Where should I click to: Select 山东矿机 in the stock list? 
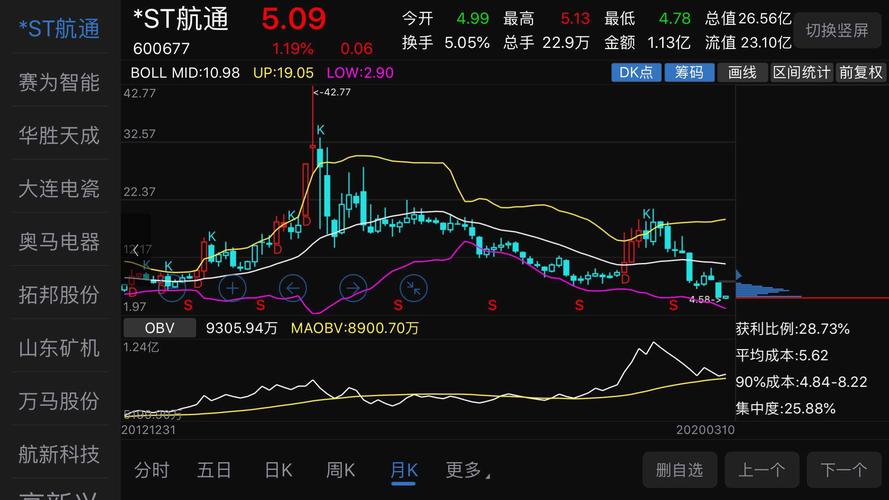[x=59, y=348]
